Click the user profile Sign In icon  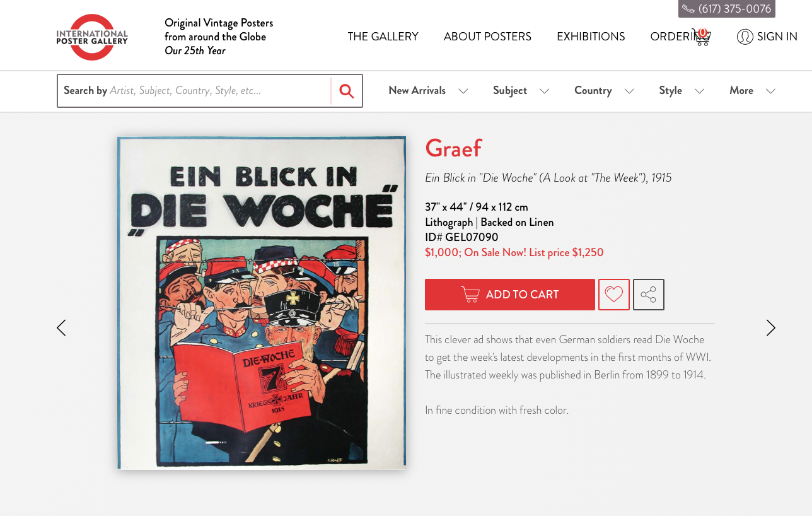[745, 37]
